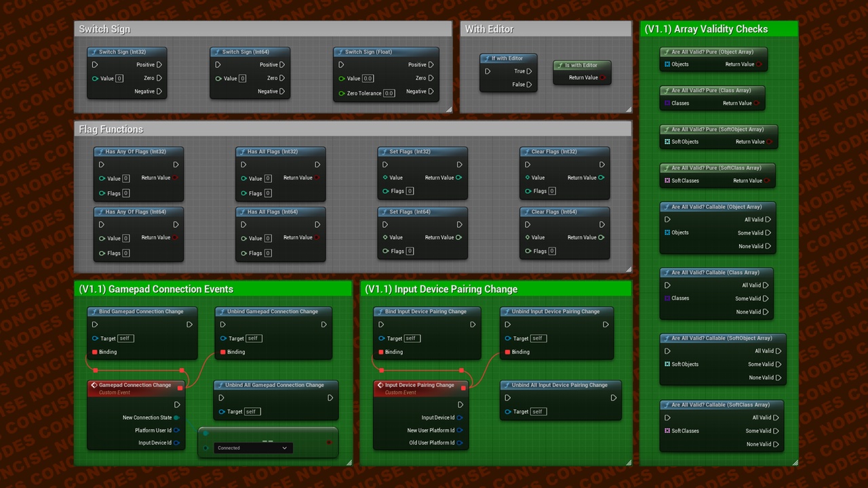The height and width of the screenshot is (488, 868).
Task: Click the False exec pin on If with Editor
Action: pos(530,85)
